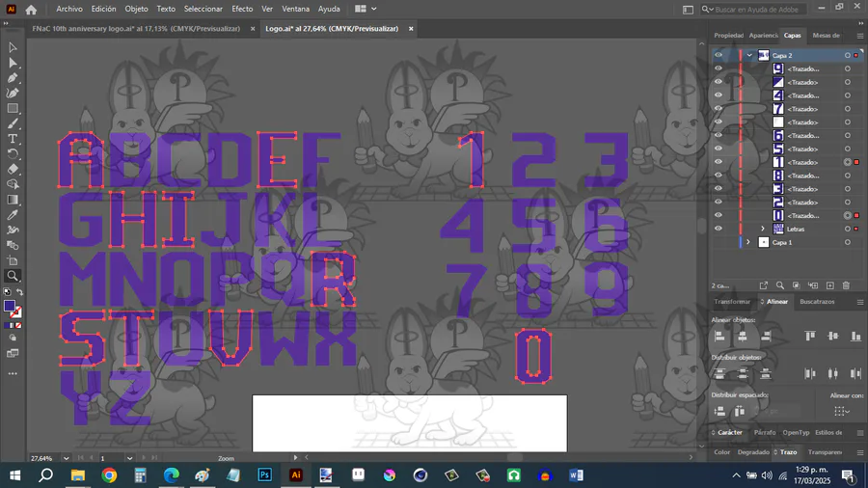
Task: Open Align panel options menu
Action: 859,302
